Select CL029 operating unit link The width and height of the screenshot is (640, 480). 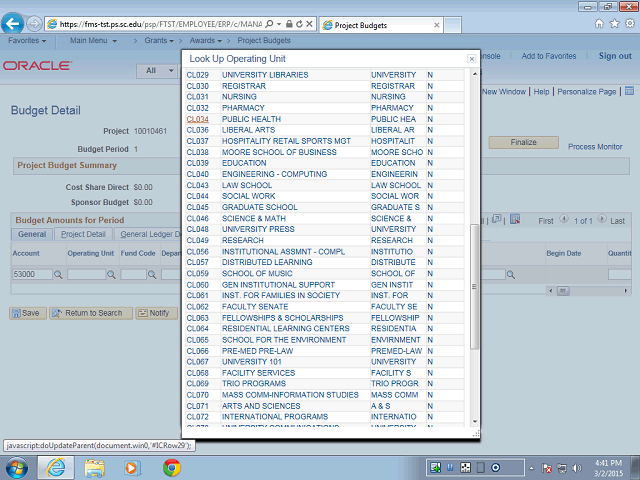[x=198, y=75]
